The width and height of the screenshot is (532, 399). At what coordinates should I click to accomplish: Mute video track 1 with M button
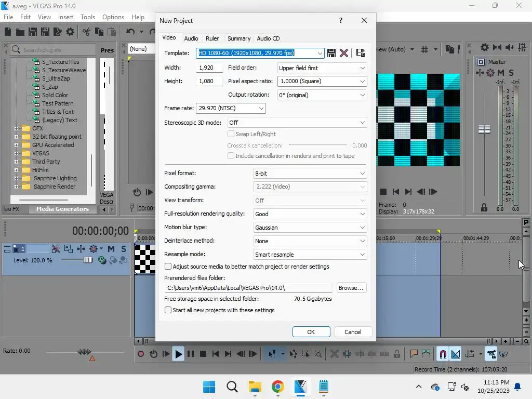pos(111,249)
